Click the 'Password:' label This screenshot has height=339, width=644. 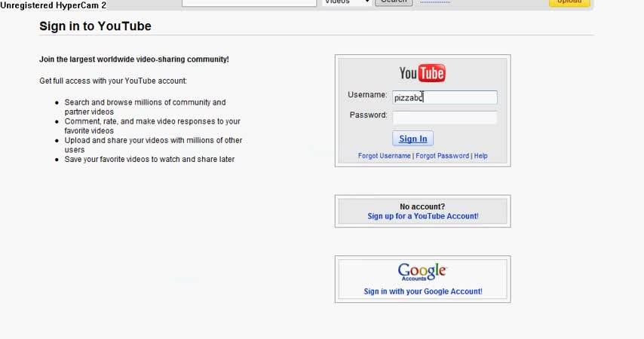coord(369,115)
